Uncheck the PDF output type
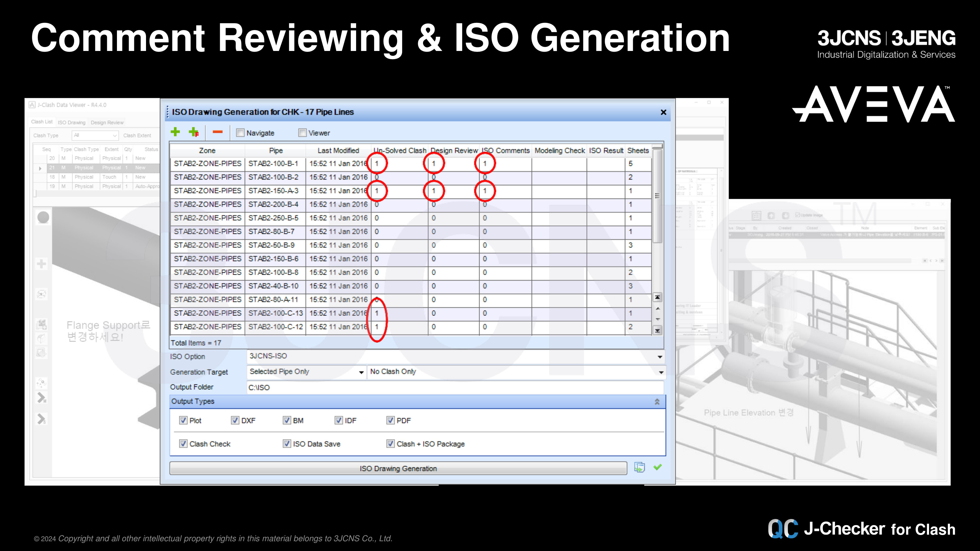Viewport: 980px width, 551px height. [390, 420]
